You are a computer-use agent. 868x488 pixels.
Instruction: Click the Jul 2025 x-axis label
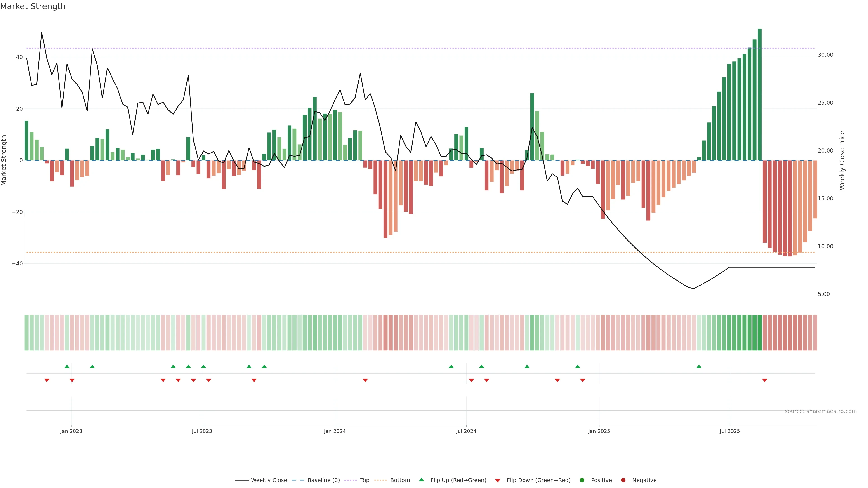click(729, 431)
